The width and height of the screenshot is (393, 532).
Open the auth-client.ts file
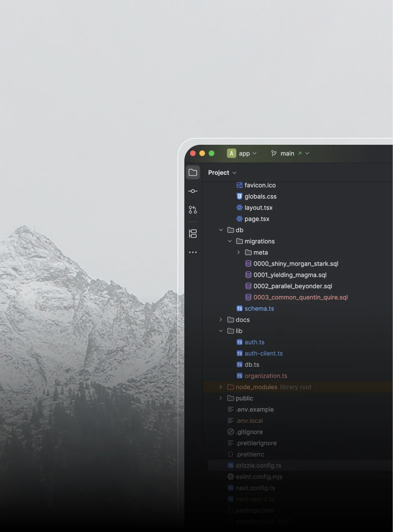point(264,353)
